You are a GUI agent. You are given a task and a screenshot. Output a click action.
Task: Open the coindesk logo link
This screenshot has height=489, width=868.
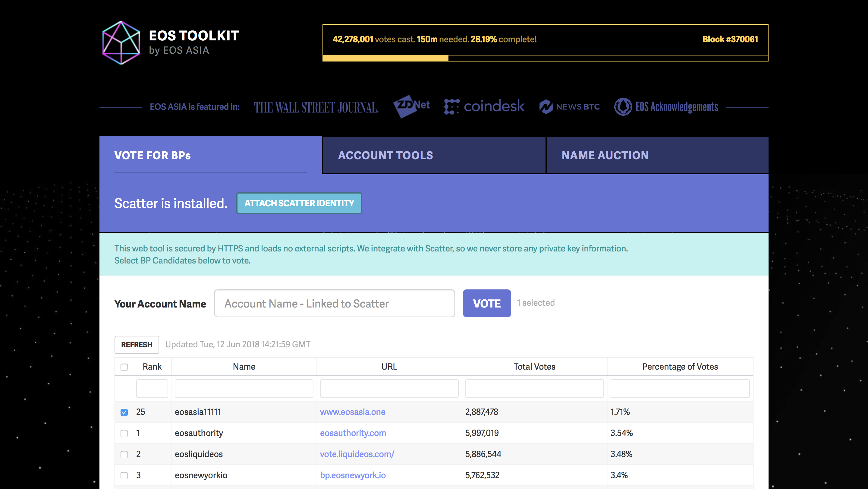484,106
